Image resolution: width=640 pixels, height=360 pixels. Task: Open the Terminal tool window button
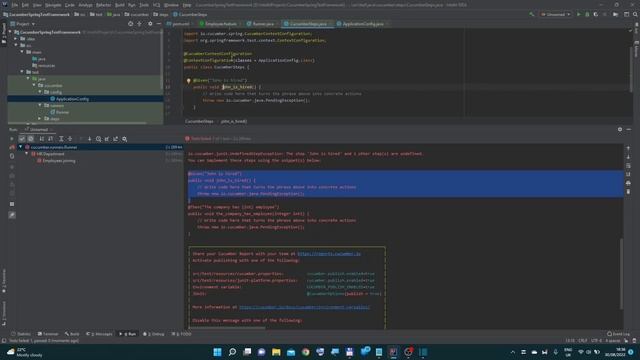pyautogui.click(x=48, y=334)
